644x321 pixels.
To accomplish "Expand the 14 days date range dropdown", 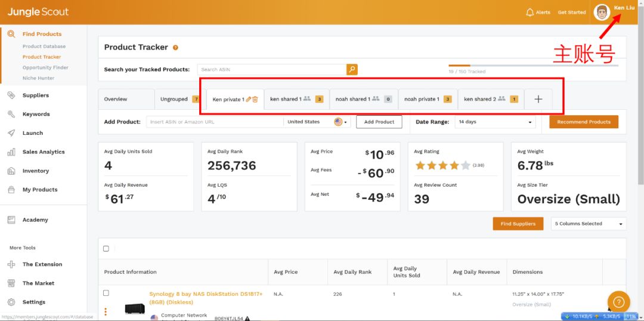I will (495, 122).
